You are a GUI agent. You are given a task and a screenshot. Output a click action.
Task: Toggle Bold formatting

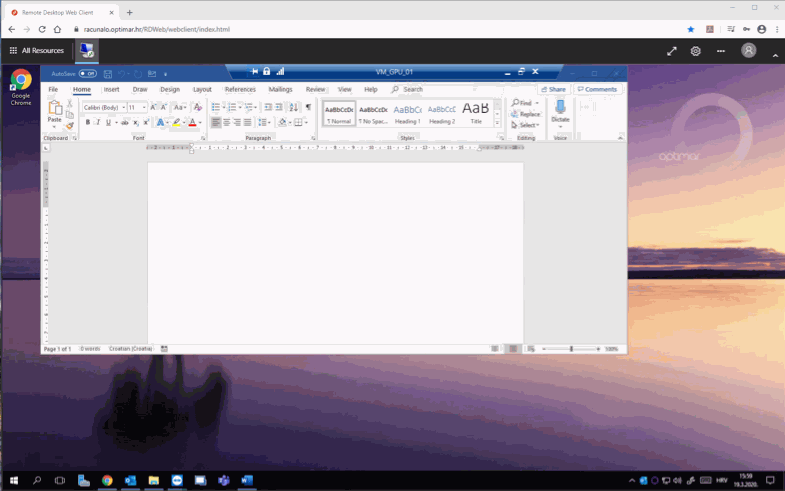click(x=88, y=122)
